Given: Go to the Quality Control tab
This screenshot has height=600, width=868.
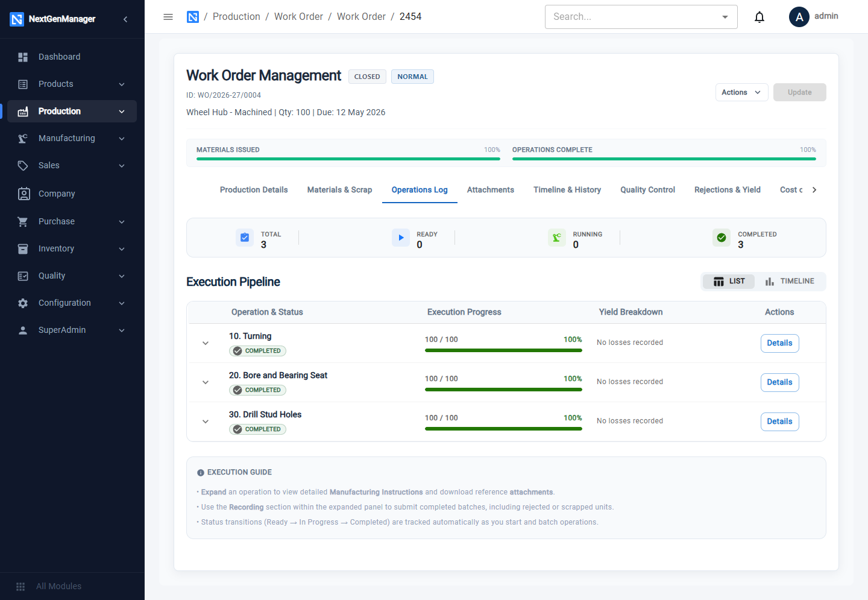Looking at the screenshot, I should point(647,190).
